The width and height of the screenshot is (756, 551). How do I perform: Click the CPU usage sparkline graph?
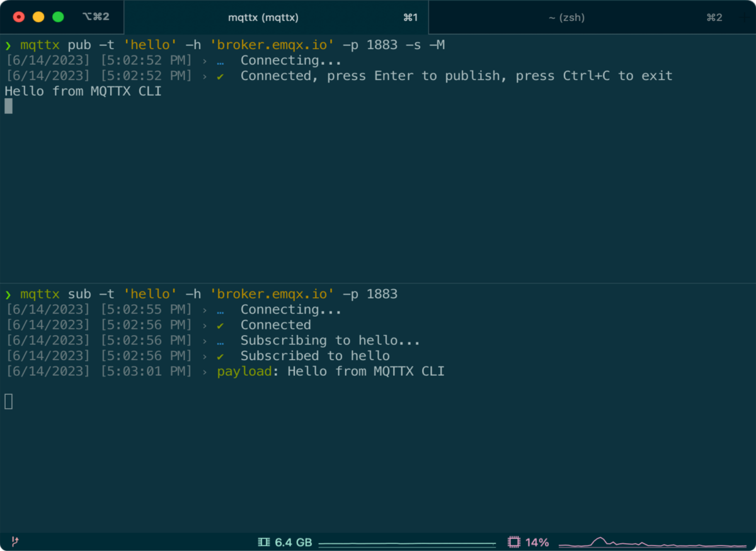point(653,542)
